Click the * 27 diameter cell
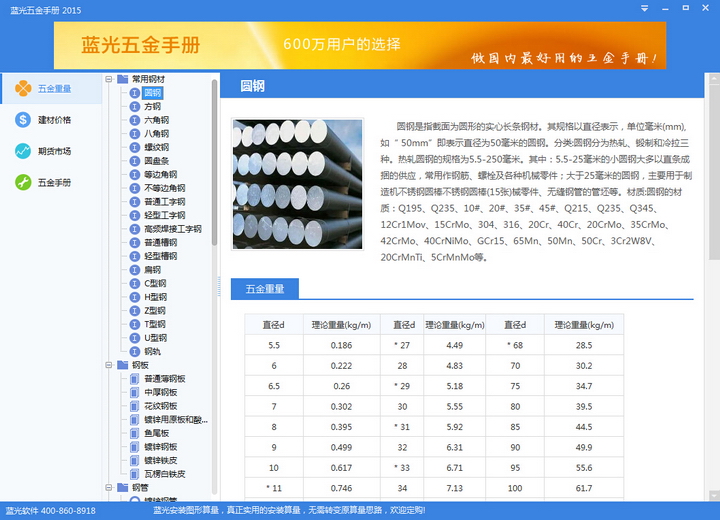Viewport: 720px width, 520px height. coord(402,345)
